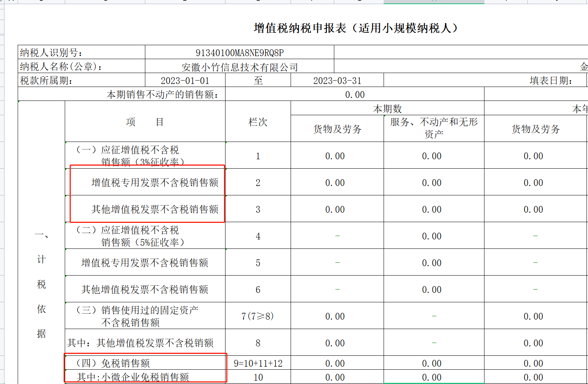Select the 货物及劳务 value cell for row 1

pos(337,155)
